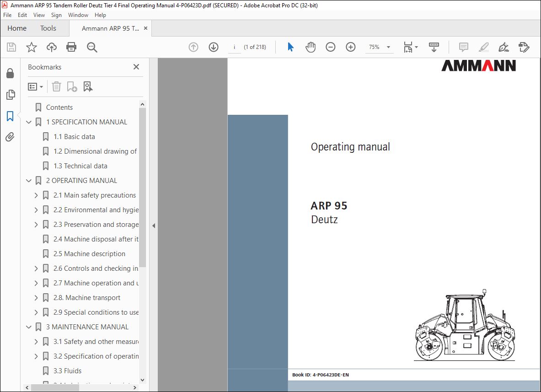Open the Contents bookmark
541x392 pixels.
point(59,107)
